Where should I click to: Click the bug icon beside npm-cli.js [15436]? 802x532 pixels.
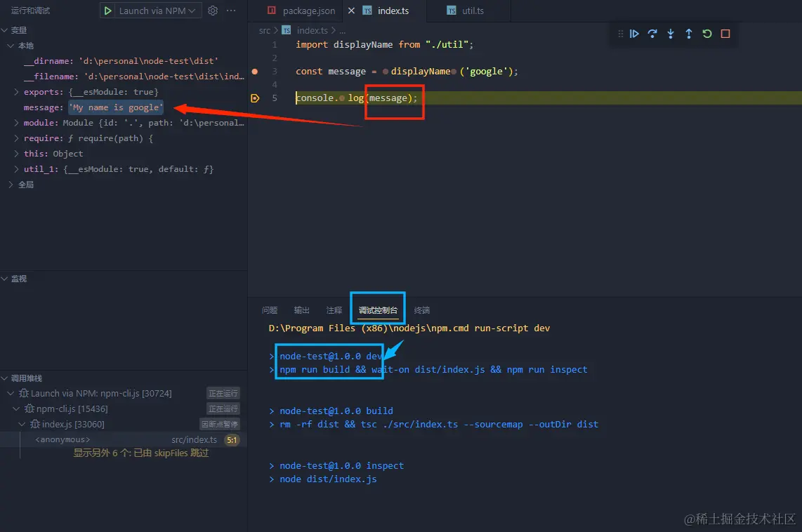click(29, 409)
